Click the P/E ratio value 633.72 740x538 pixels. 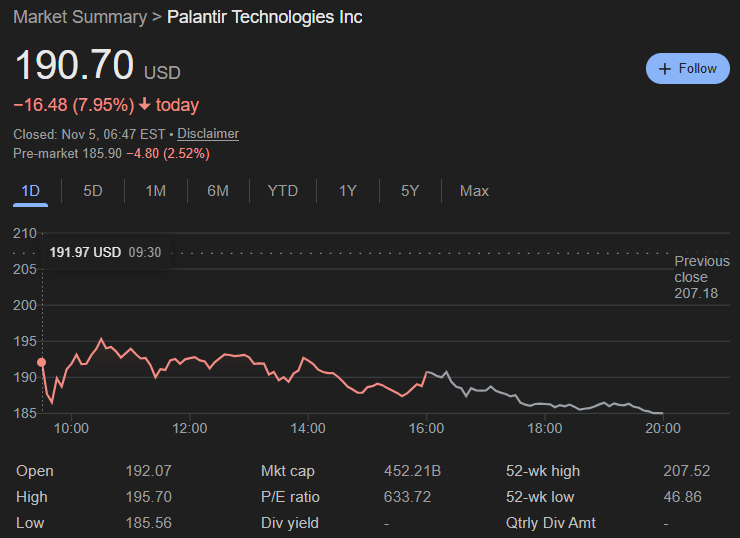[x=410, y=497]
